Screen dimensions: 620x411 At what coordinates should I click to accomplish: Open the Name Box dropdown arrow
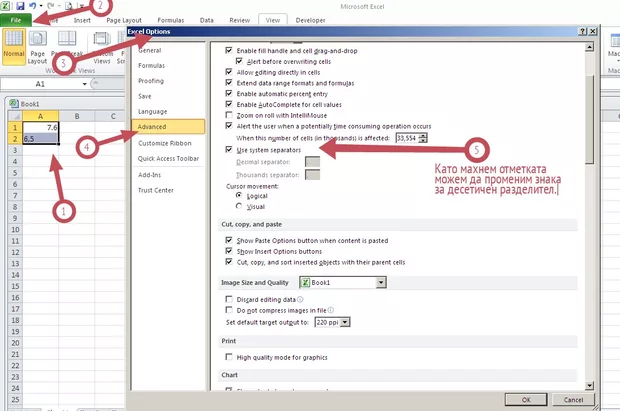point(84,84)
